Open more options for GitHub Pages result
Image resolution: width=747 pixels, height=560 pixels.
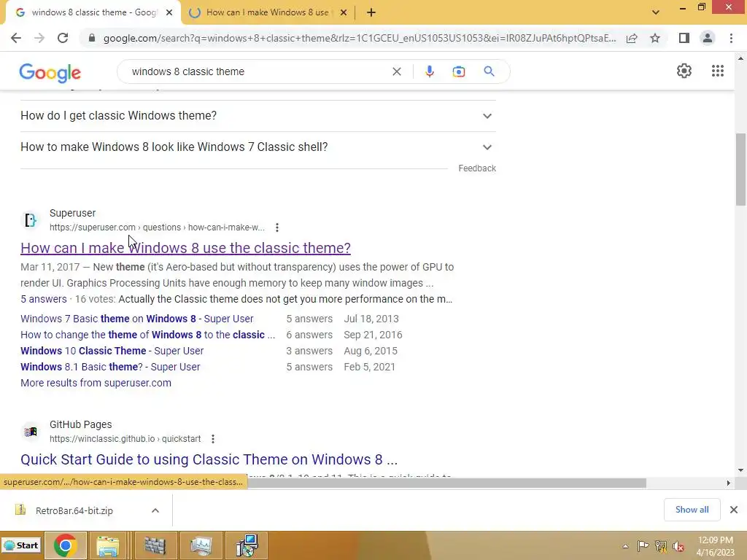[213, 439]
